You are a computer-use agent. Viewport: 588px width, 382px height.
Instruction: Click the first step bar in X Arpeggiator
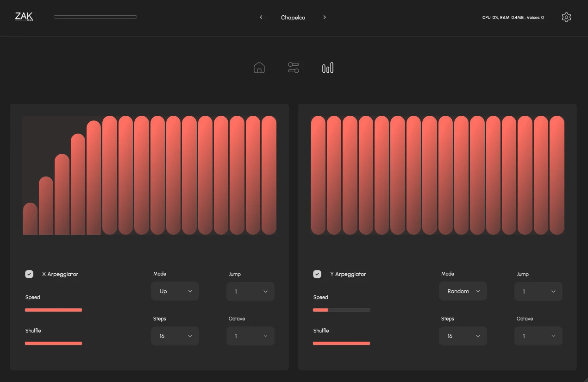point(30,219)
